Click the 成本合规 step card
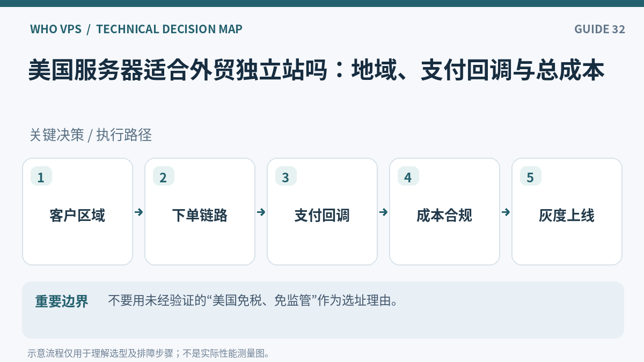644x362 pixels. click(x=444, y=211)
